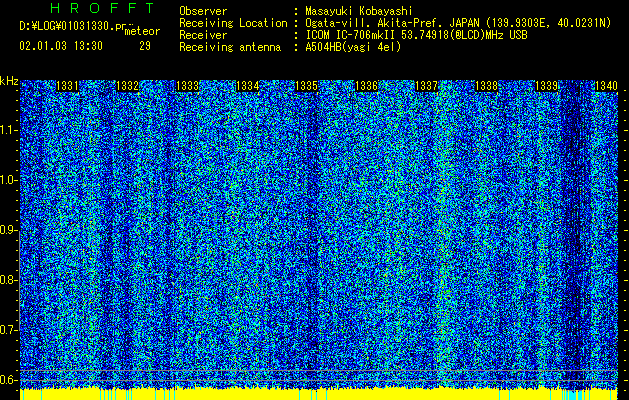
Task: Click the 1.1 kHz axis label
Action: pos(8,130)
